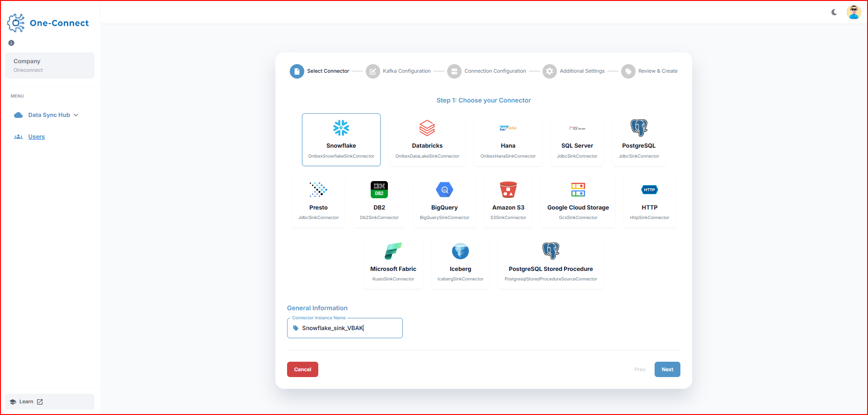Select the Amazon S3 bucket icon
This screenshot has height=415, width=868.
tap(508, 190)
